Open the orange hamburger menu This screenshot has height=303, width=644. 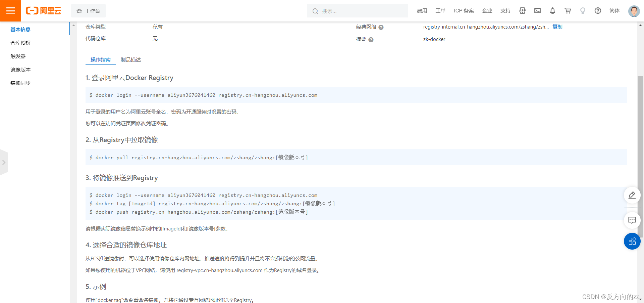pos(10,11)
